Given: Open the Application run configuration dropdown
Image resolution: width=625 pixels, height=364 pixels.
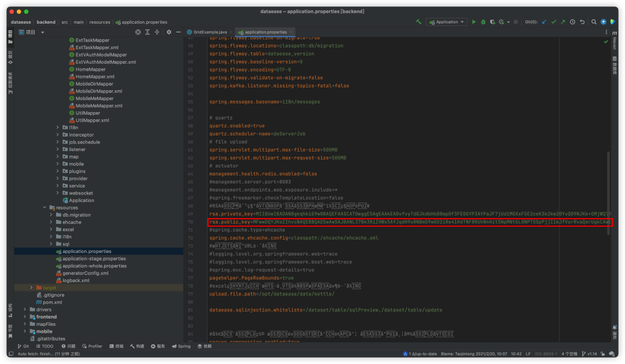Looking at the screenshot, I should coord(446,22).
